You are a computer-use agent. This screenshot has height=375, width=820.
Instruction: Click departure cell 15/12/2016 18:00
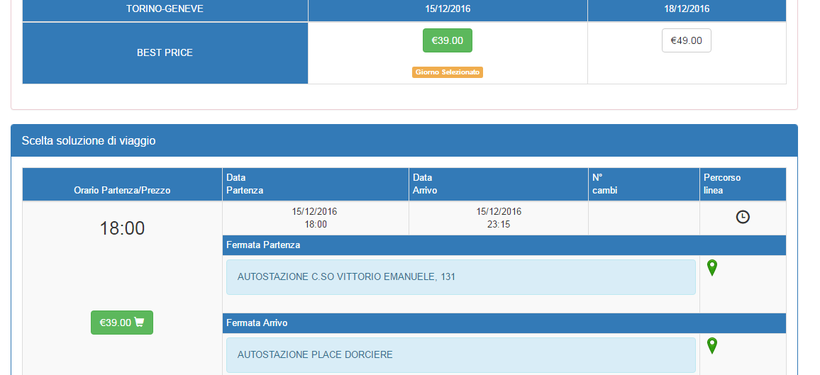click(x=315, y=218)
